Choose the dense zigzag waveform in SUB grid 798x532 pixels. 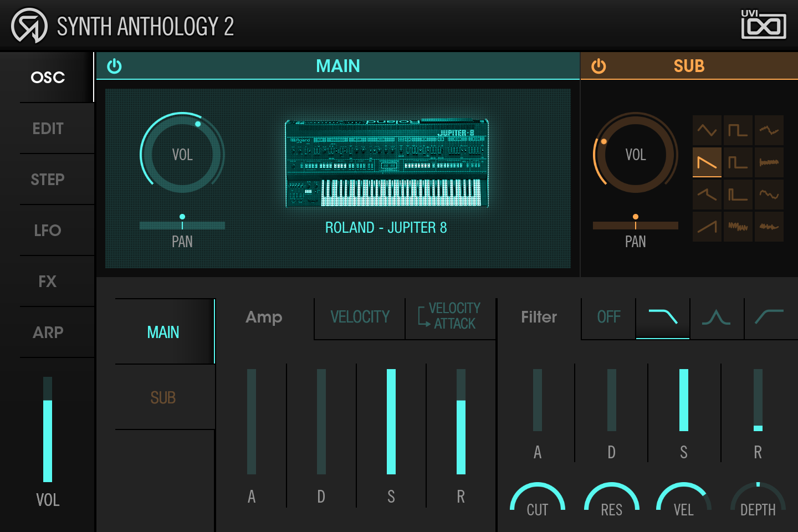coord(738,227)
